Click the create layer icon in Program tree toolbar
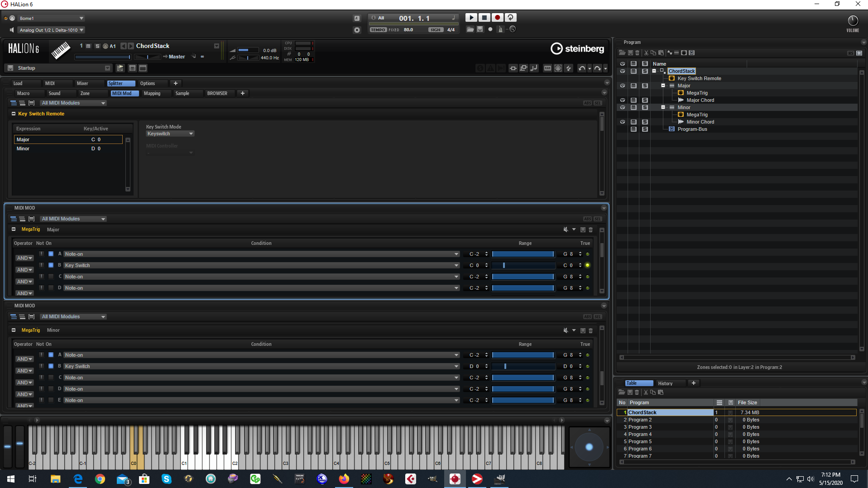 pos(676,53)
